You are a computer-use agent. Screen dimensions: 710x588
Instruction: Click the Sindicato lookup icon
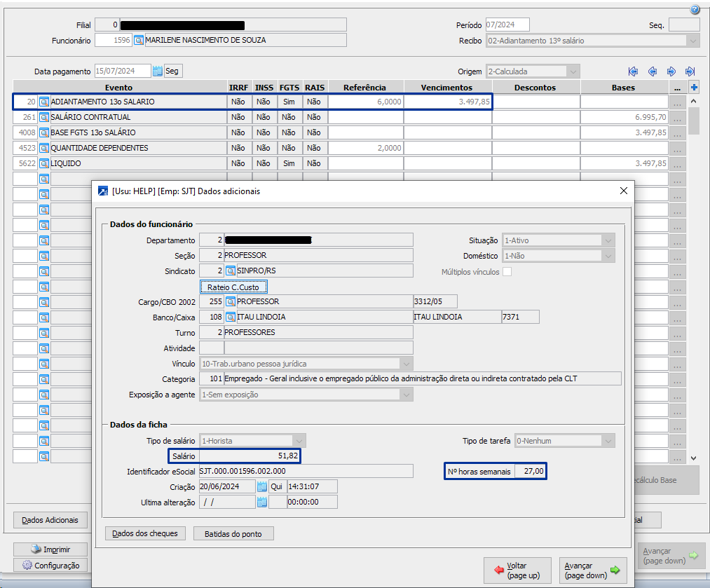pyautogui.click(x=230, y=271)
